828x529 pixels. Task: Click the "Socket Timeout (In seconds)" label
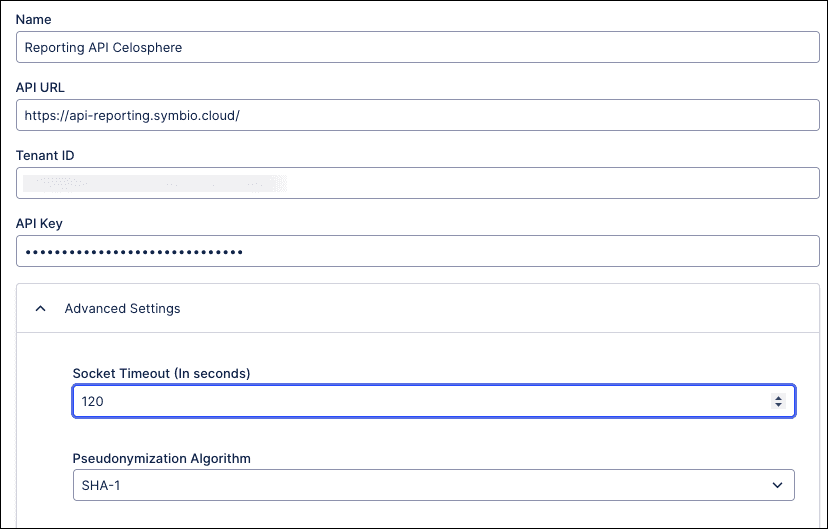(161, 373)
